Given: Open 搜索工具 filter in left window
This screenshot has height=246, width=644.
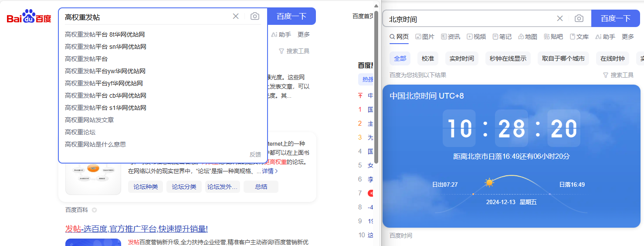Looking at the screenshot, I should [294, 51].
